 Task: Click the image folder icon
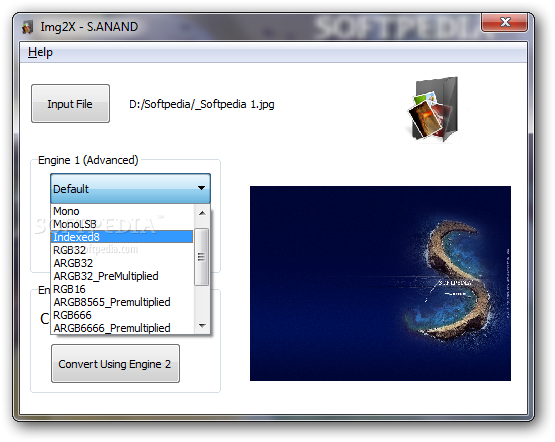(x=435, y=109)
